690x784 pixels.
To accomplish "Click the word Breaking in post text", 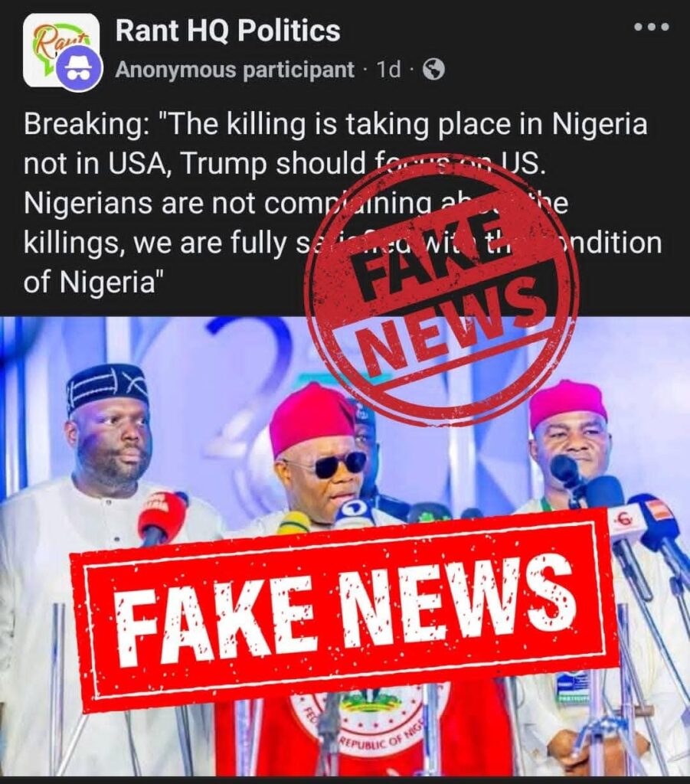I will [x=83, y=125].
